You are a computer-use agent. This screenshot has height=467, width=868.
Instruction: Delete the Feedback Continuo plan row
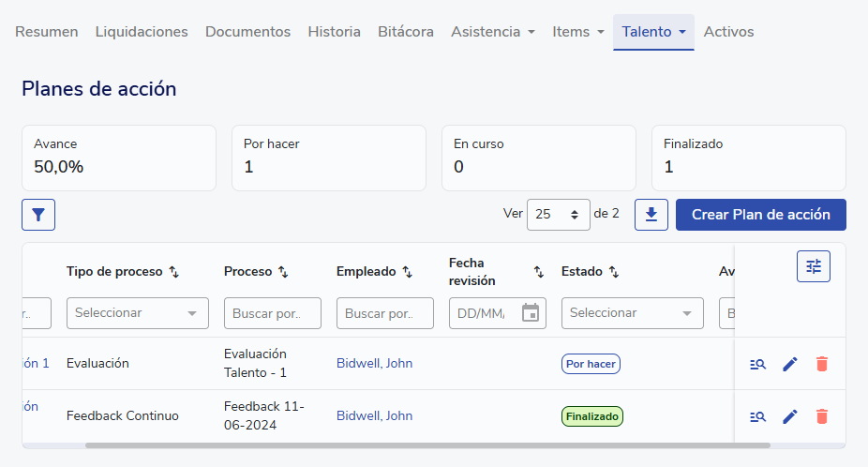coord(822,416)
